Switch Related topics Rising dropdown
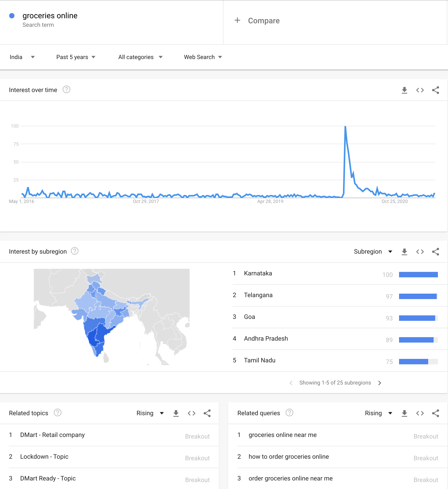 [x=150, y=413]
